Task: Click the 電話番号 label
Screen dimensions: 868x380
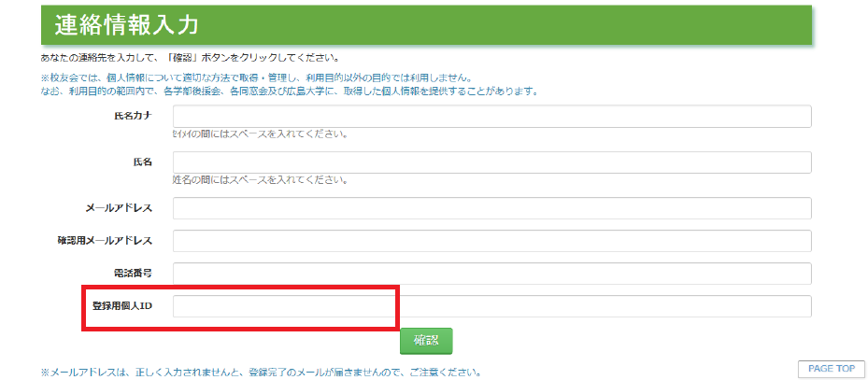Action: tap(132, 273)
